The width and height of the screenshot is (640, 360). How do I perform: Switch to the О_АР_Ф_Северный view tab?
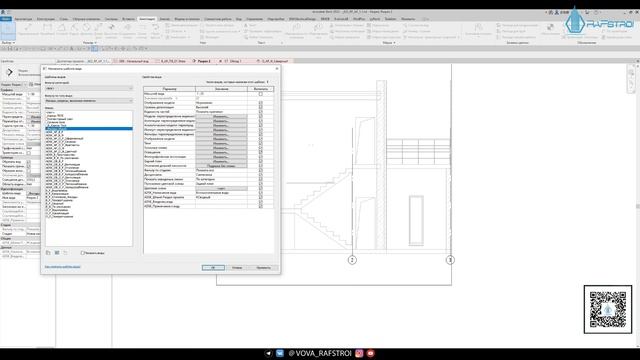click(x=274, y=61)
